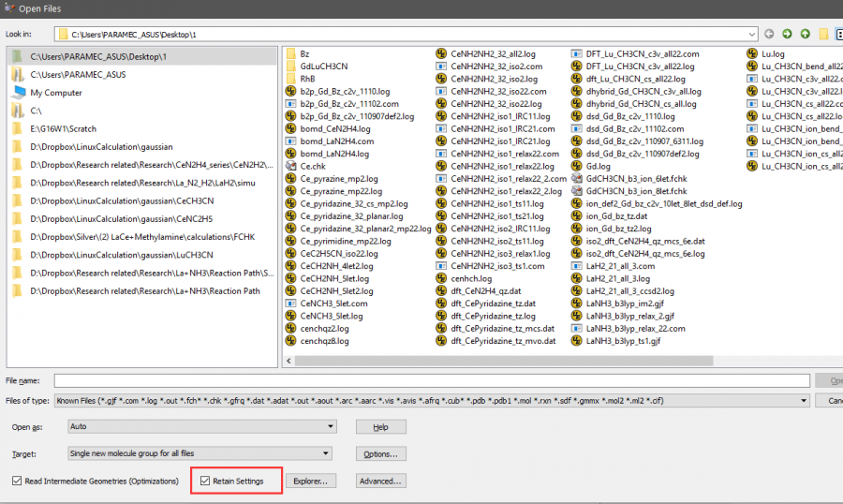Select C:\Users\PARAMEC_ASUS\Desktop\1 in sidebar
The width and height of the screenshot is (843, 504).
coord(142,56)
